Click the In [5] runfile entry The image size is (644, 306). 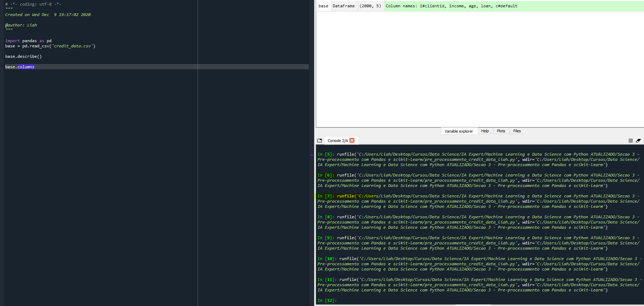pos(478,159)
